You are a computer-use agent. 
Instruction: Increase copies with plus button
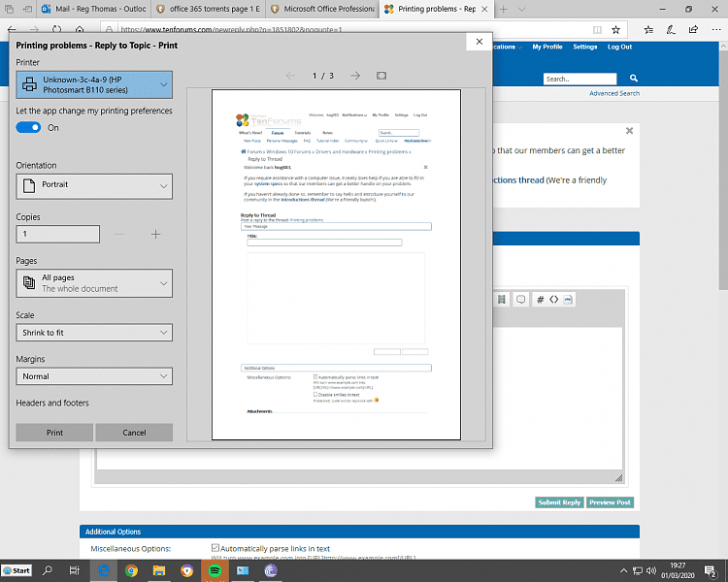[155, 235]
